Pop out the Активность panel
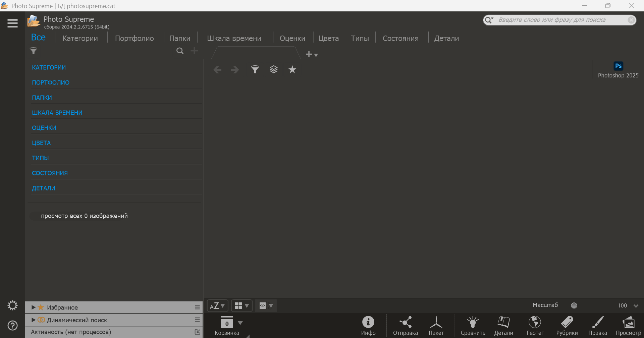This screenshot has height=338, width=644. [x=197, y=332]
